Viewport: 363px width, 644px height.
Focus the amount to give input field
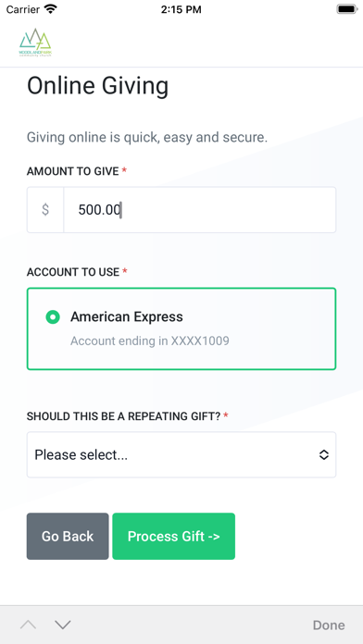pos(200,210)
